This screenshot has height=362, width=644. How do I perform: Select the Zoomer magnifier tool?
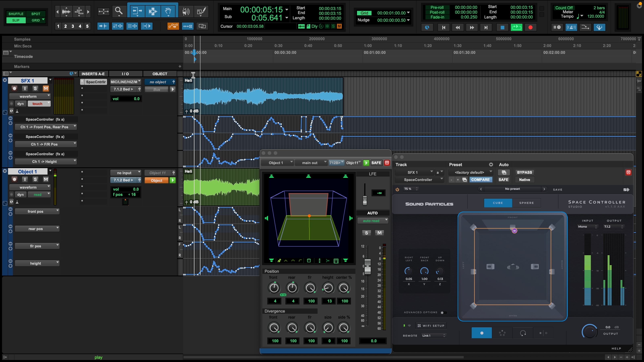(x=119, y=11)
